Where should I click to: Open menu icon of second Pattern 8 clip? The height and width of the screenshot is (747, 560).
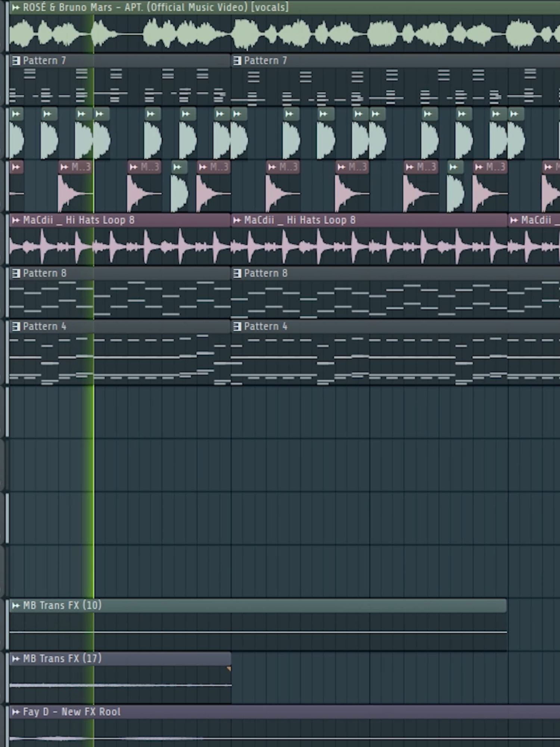[237, 273]
